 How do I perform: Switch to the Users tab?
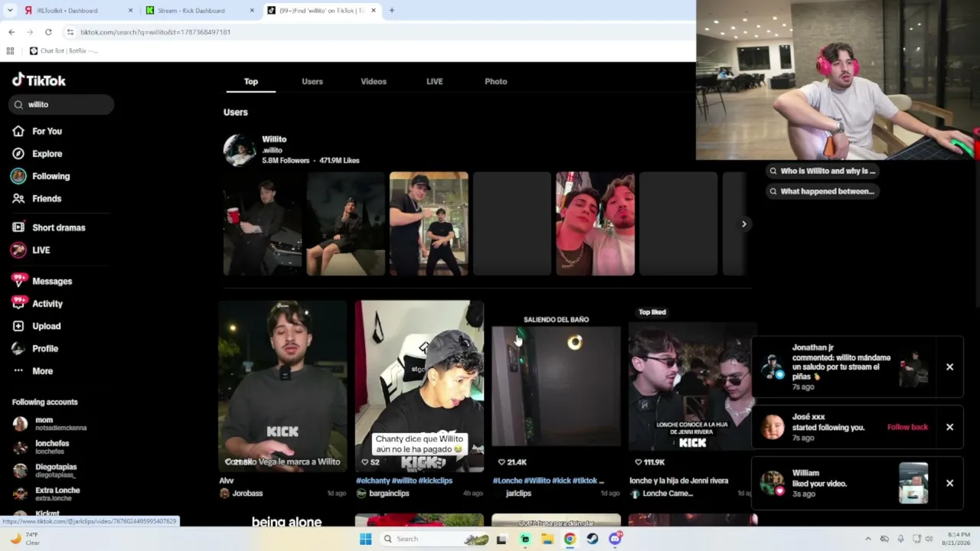312,81
